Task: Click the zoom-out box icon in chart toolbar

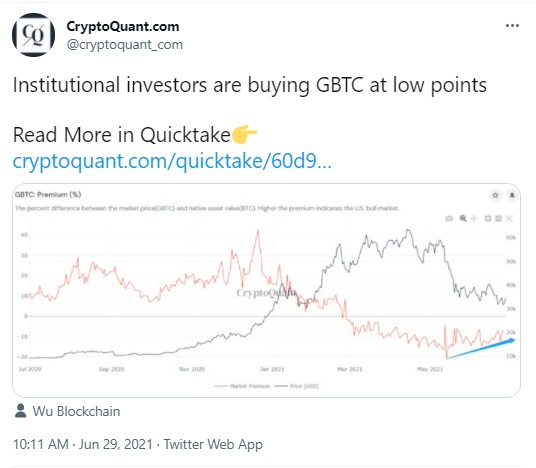Action: click(498, 218)
